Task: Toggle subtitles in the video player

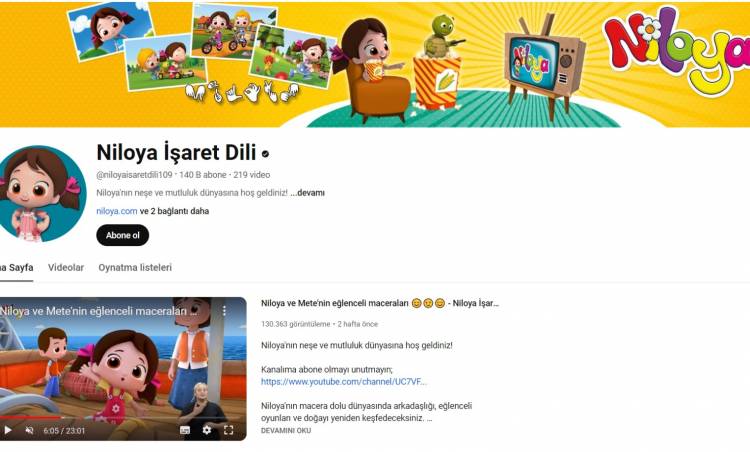Action: coord(185,430)
